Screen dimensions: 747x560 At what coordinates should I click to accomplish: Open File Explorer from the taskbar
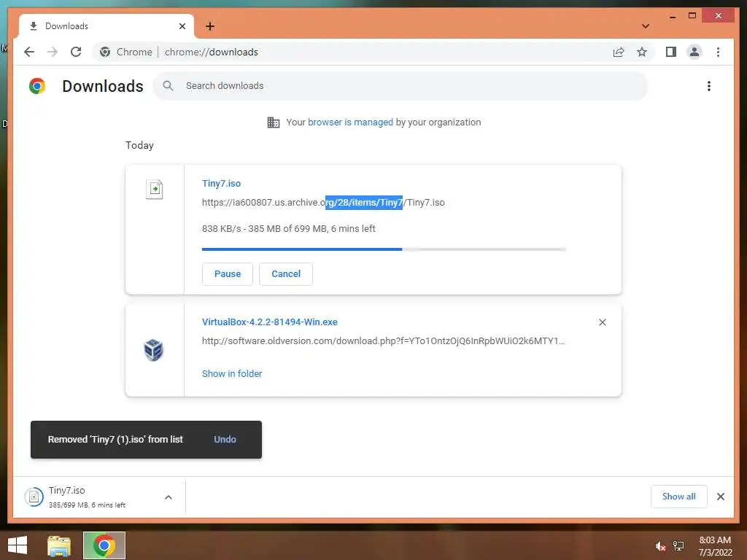tap(59, 545)
